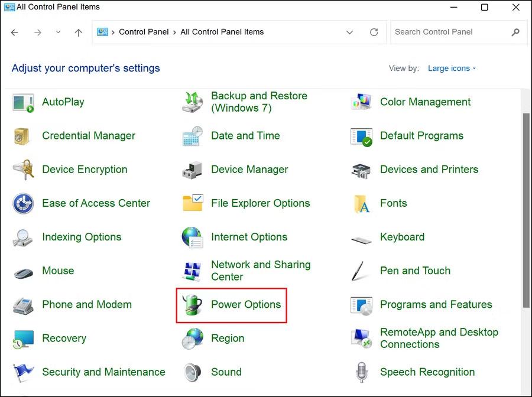Viewport: 532px width, 397px height.
Task: Click the vertical scrollbar thumb
Action: tap(526, 210)
